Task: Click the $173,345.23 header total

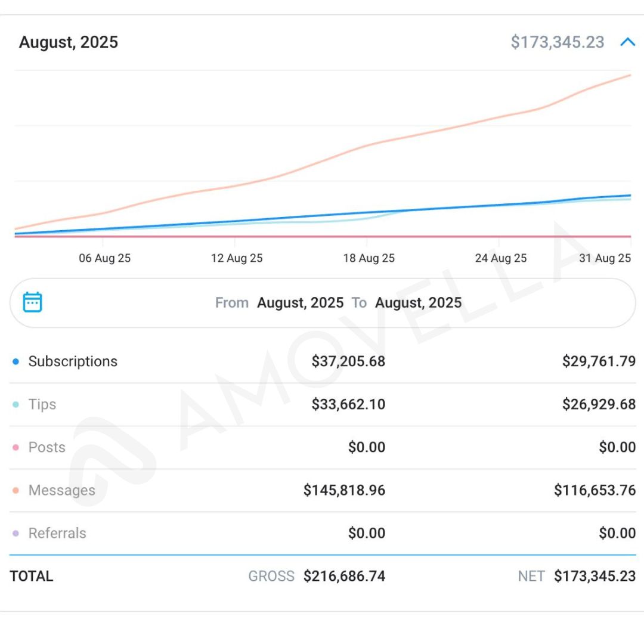Action: coord(558,42)
